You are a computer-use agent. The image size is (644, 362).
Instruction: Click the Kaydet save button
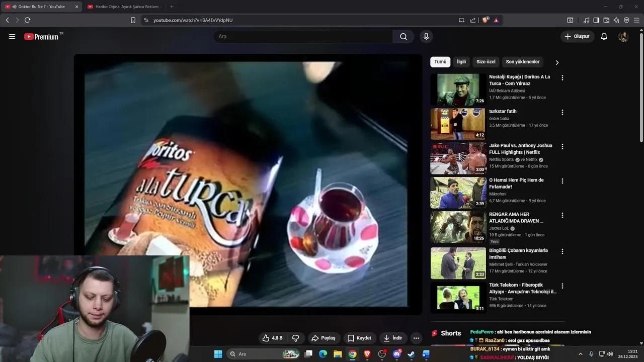[x=359, y=338]
